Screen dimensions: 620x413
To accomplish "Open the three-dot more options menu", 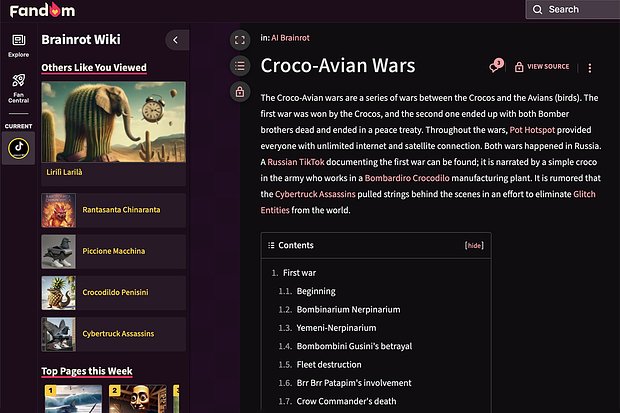I will 590,68.
